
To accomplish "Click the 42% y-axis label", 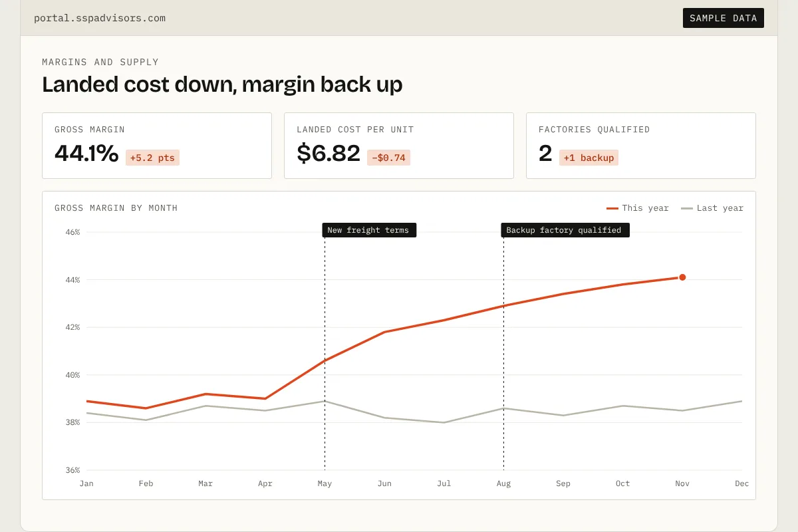I will (72, 327).
